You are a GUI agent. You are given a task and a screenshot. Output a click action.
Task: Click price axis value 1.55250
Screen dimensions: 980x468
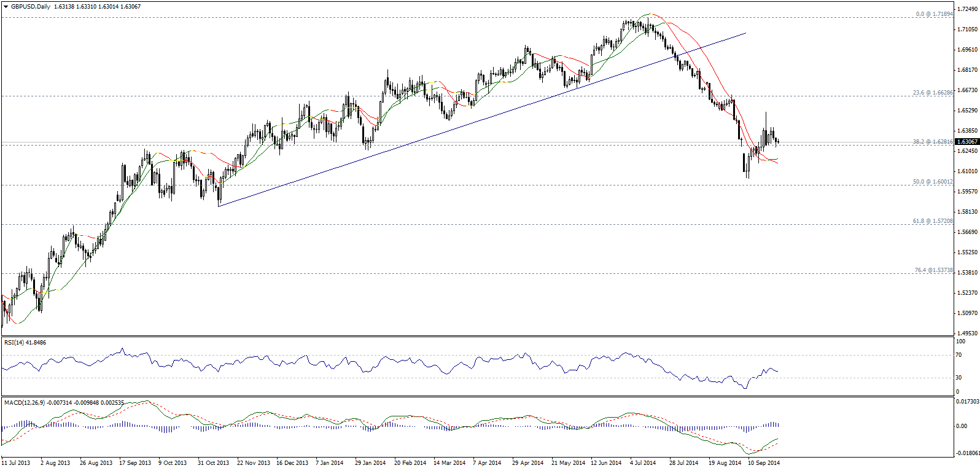pos(967,252)
